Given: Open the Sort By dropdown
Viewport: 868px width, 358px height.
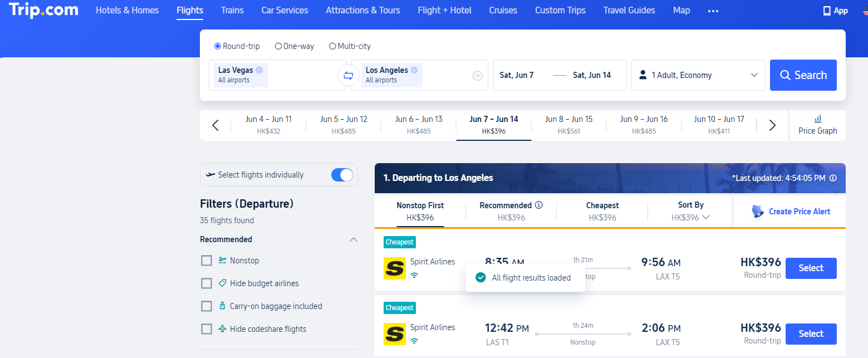Looking at the screenshot, I should pos(690,212).
